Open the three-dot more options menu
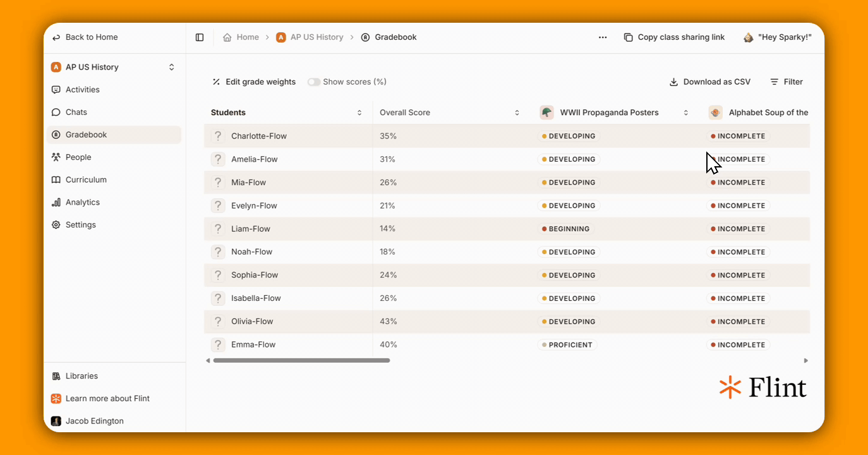The image size is (868, 455). click(603, 37)
